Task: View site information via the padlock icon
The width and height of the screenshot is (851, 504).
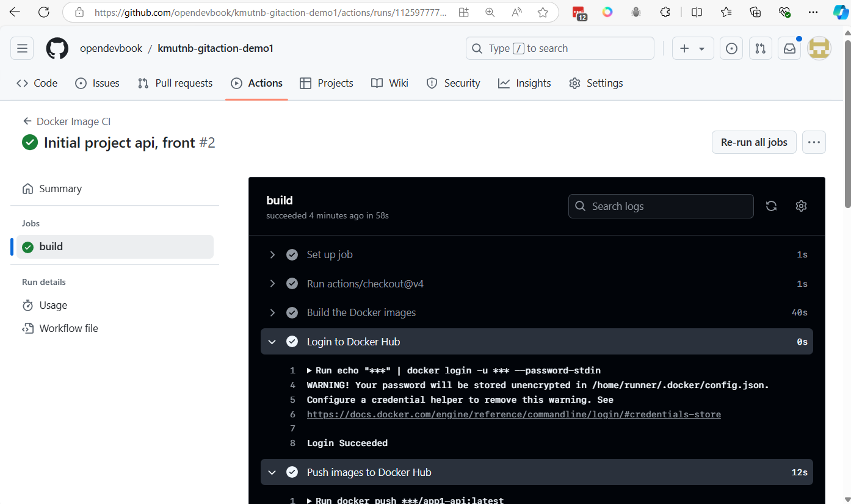Action: click(79, 12)
